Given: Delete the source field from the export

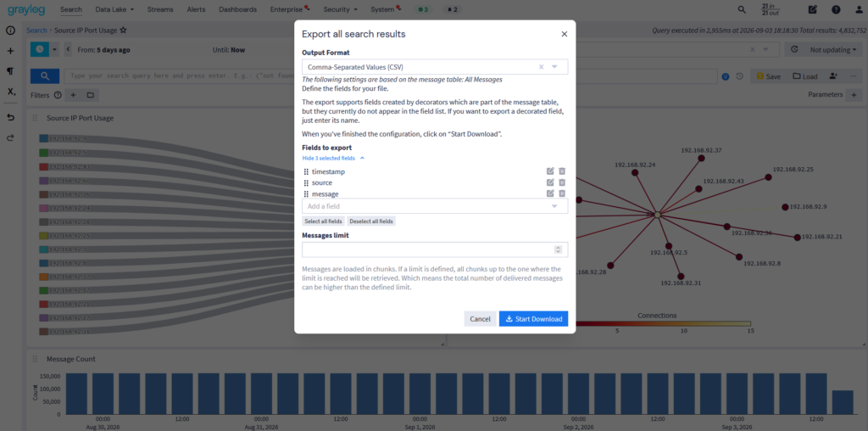Looking at the screenshot, I should (562, 182).
